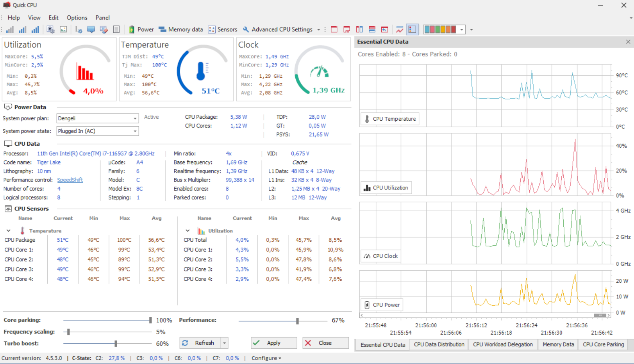Click the window icon with back arrow
Image resolution: width=634 pixels, height=364 pixels.
pyautogui.click(x=385, y=30)
